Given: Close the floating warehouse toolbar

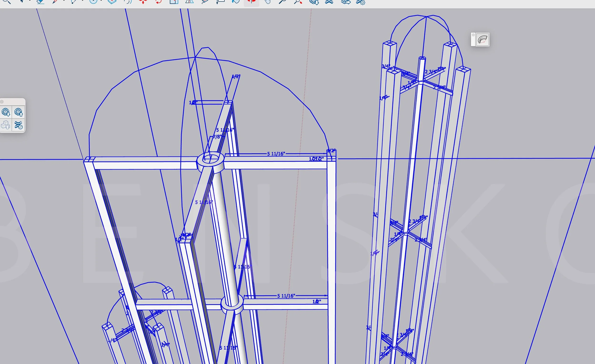Looking at the screenshot, I should point(2,101).
